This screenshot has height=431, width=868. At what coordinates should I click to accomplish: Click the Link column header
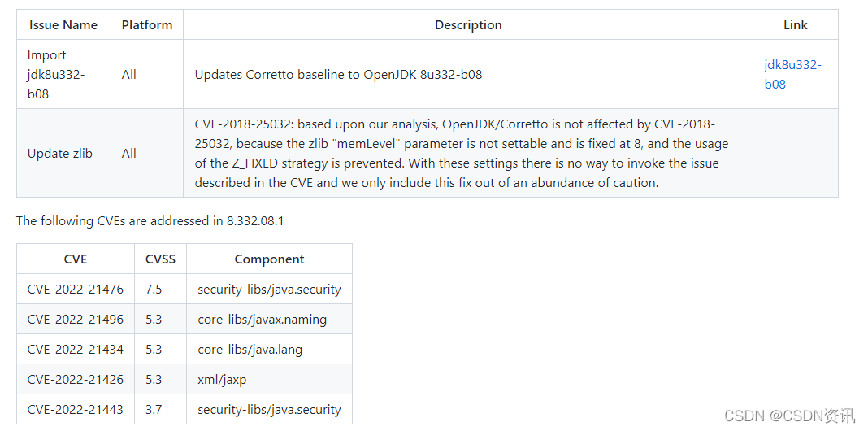795,25
